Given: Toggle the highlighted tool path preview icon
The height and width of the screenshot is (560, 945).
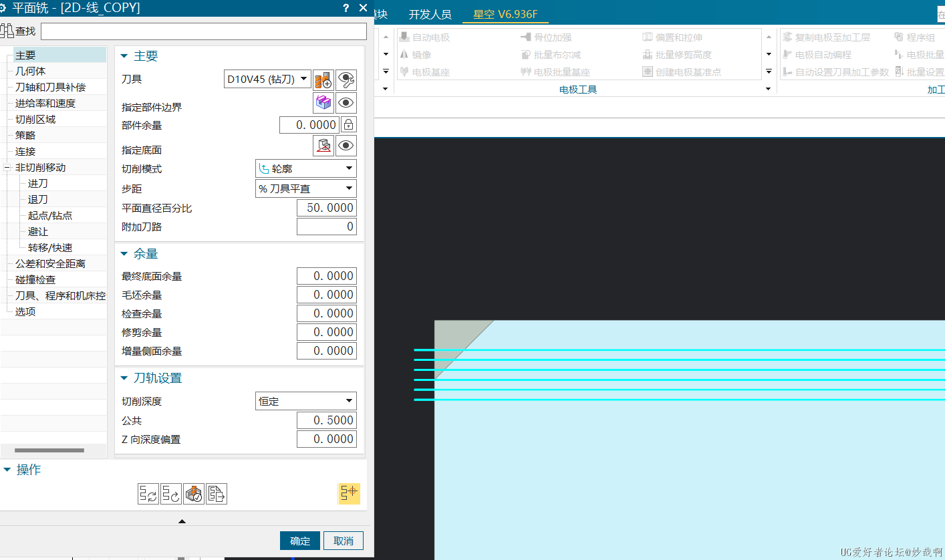Looking at the screenshot, I should click(349, 494).
